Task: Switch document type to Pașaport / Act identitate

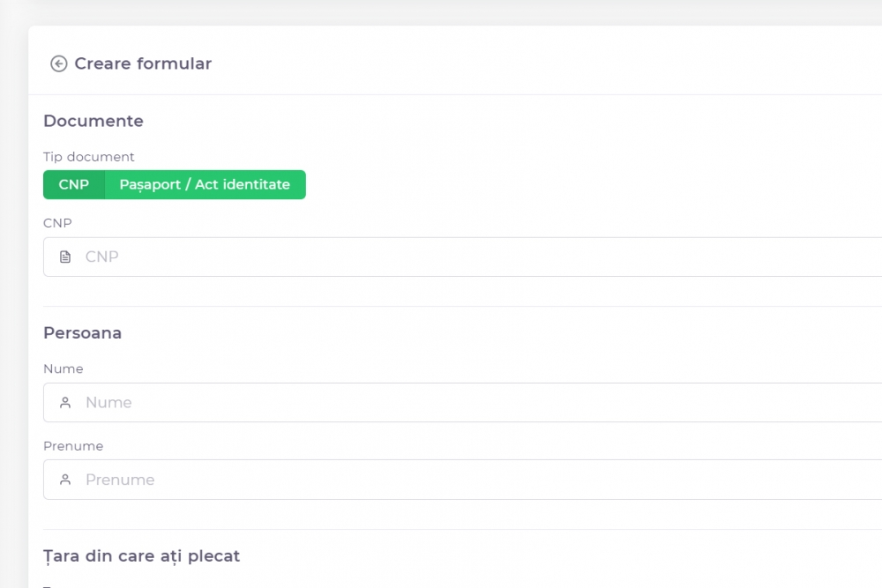Action: [205, 185]
